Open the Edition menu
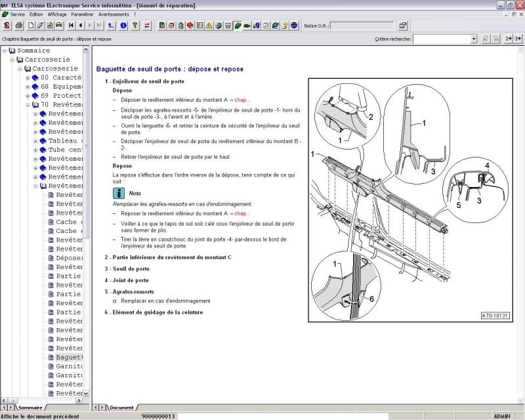 coord(36,14)
